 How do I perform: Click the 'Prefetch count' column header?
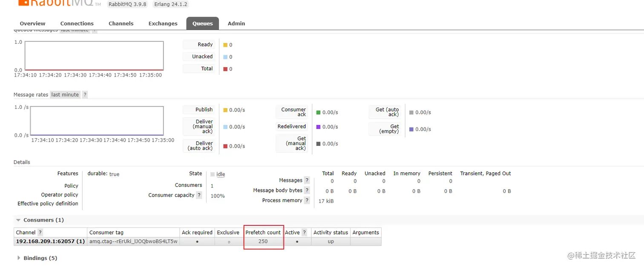coord(263,232)
